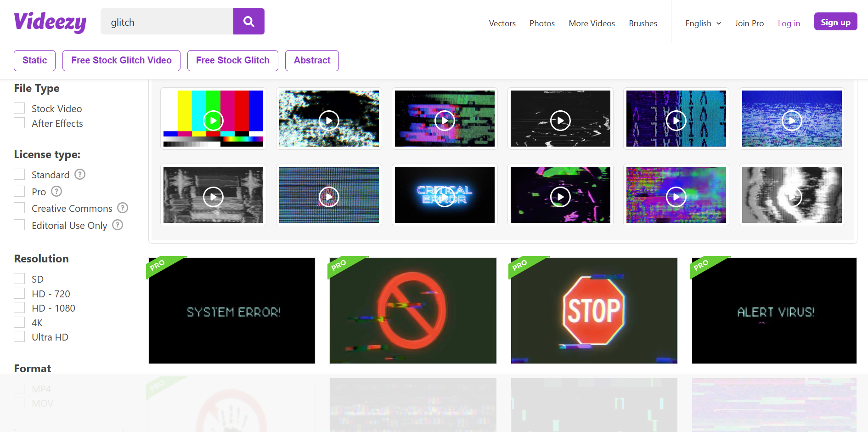The width and height of the screenshot is (868, 432).
Task: Open the Brushes section
Action: pyautogui.click(x=643, y=23)
